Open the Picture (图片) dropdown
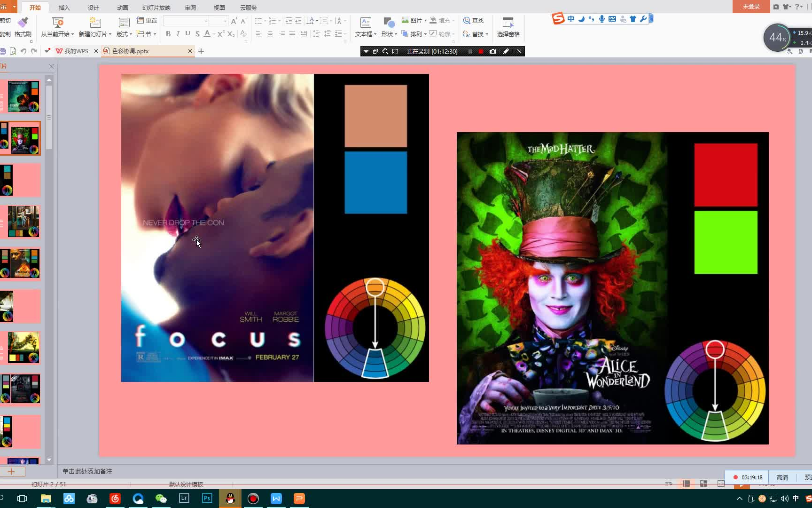The height and width of the screenshot is (508, 812). coord(414,20)
